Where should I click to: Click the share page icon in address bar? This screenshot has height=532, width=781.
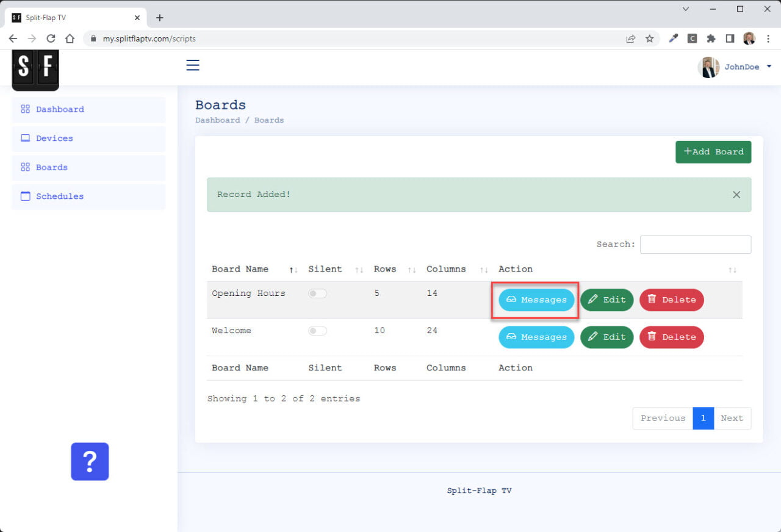coord(630,38)
